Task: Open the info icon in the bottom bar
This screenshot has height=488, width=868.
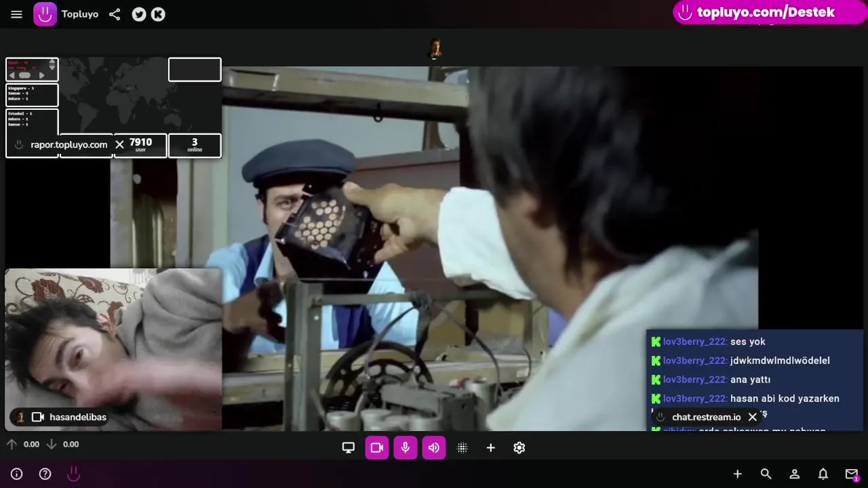Action: [x=17, y=474]
